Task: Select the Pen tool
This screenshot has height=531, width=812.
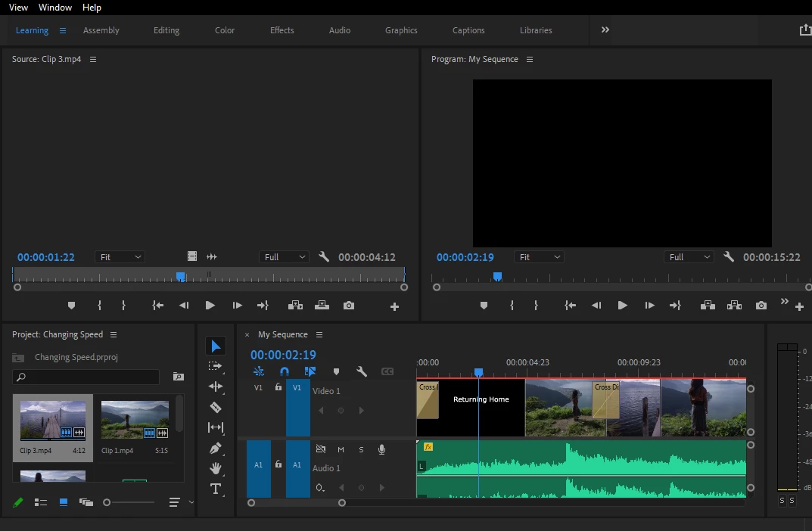Action: coord(216,448)
